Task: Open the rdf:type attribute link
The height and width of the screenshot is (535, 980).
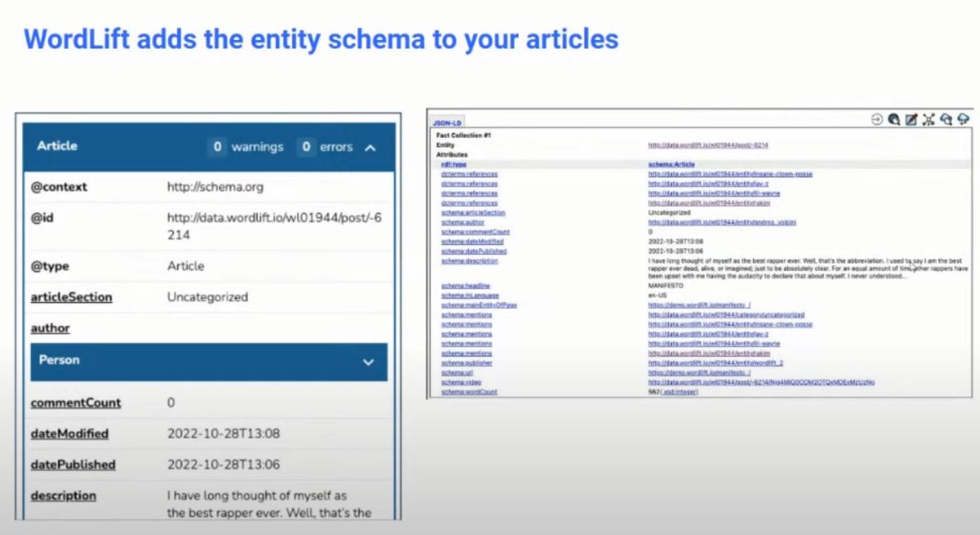Action: 454,164
